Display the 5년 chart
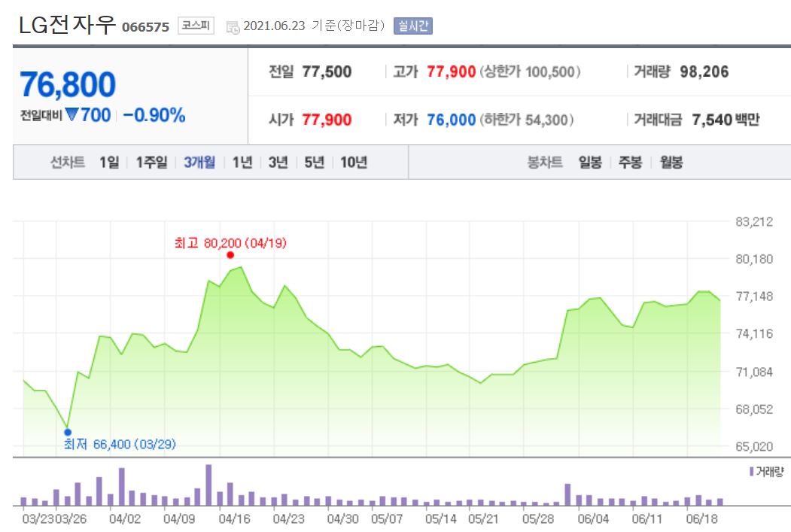 point(313,162)
